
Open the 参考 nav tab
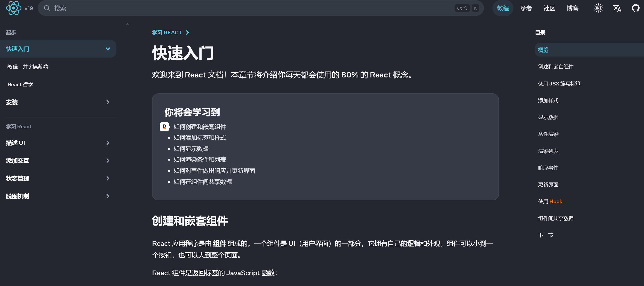(x=526, y=8)
